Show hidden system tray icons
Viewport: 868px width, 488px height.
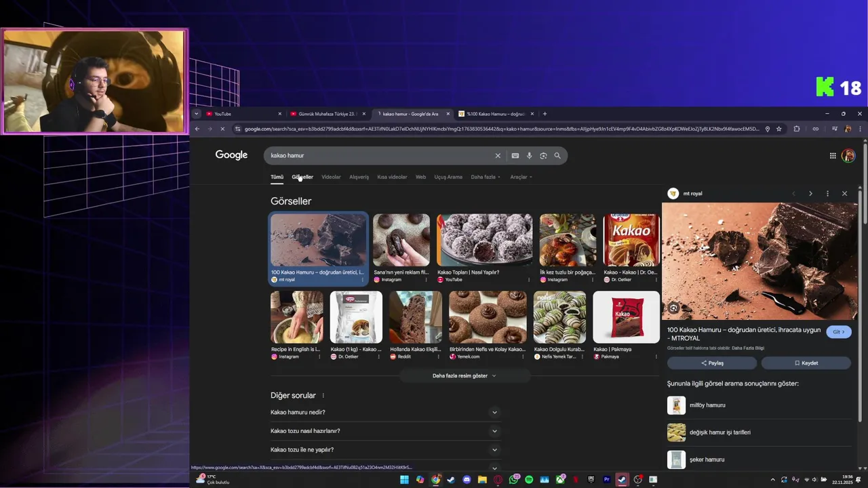click(x=772, y=480)
